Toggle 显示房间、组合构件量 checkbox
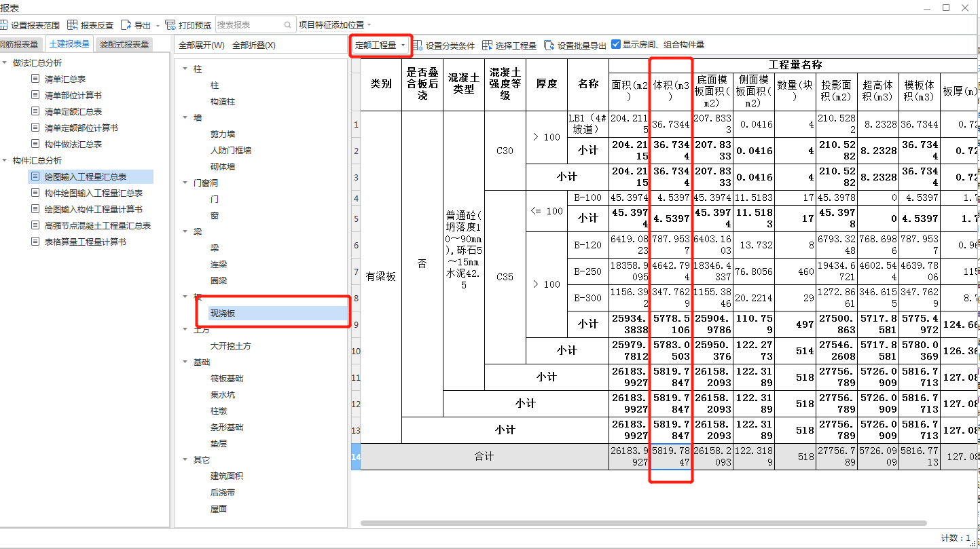Screen dimensions: 980x549 pos(616,45)
